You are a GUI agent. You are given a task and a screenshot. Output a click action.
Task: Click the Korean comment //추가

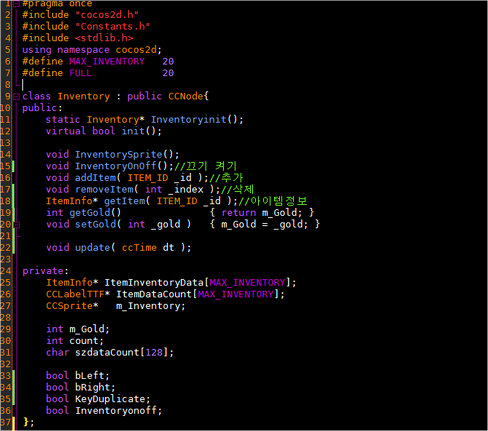coord(226,178)
